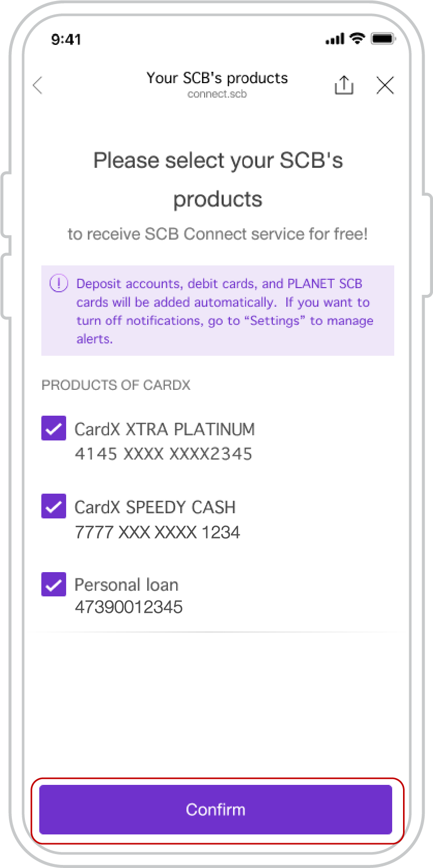Tap the Your SCB's products title

coord(217,78)
